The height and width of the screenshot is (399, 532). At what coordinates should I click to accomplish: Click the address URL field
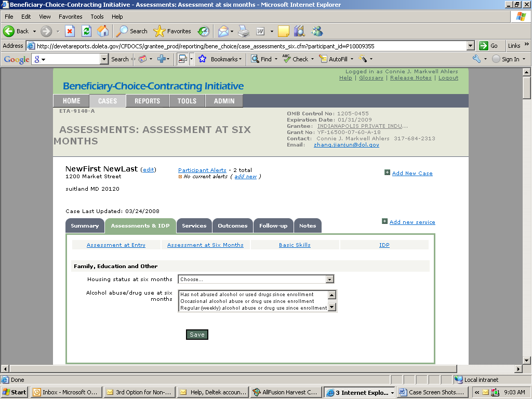(251, 46)
